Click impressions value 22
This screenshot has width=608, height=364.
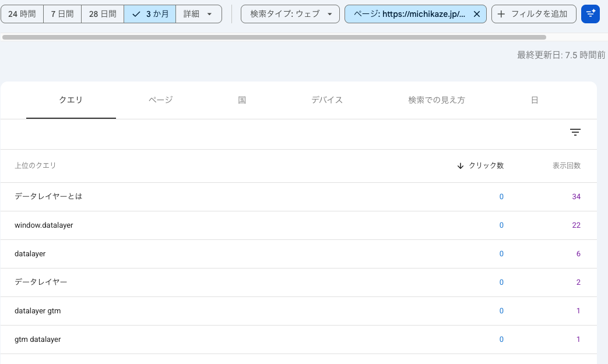[x=576, y=225]
